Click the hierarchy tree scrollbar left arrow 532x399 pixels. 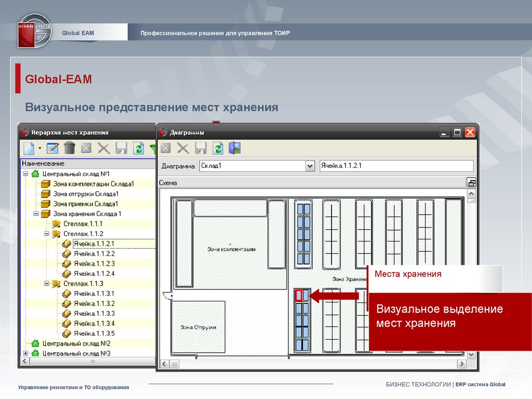(x=25, y=362)
